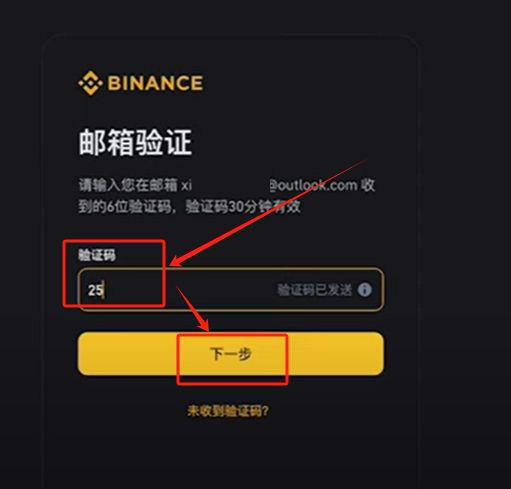The height and width of the screenshot is (489, 511).
Task: Click the 请输入您在邮箱 instruction text
Action: click(x=128, y=185)
